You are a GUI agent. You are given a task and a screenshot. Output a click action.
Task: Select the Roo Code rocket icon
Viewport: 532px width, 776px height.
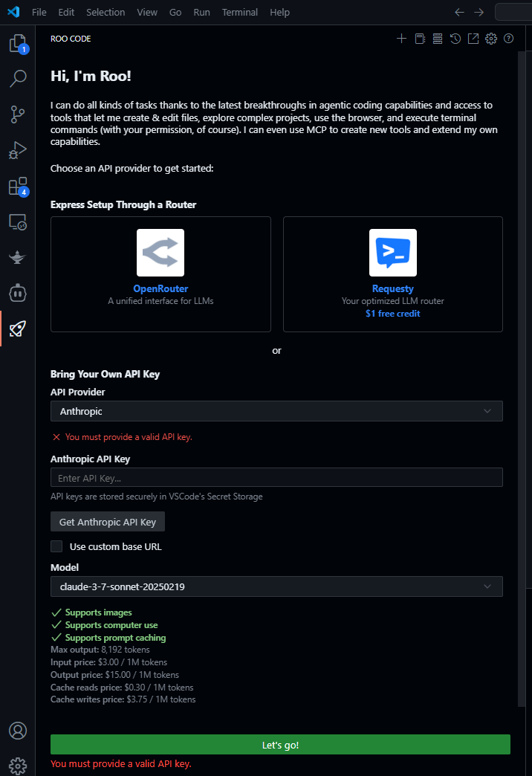(18, 328)
